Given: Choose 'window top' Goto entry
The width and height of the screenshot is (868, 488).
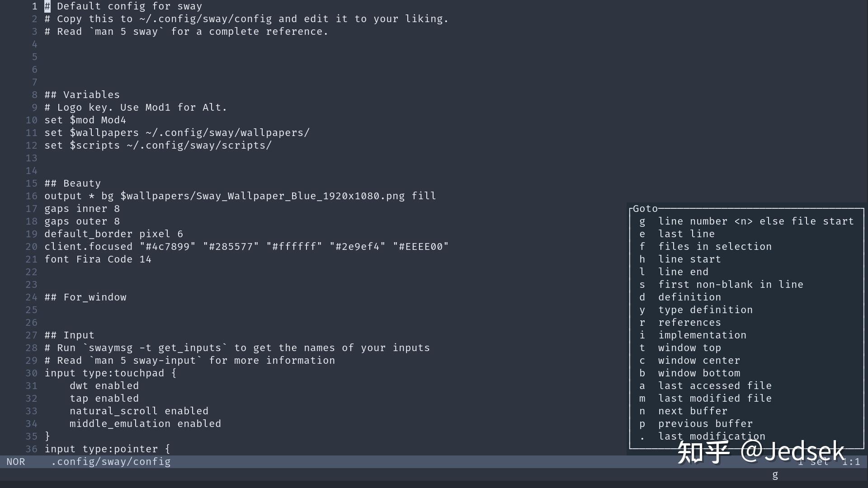Looking at the screenshot, I should coord(689,348).
